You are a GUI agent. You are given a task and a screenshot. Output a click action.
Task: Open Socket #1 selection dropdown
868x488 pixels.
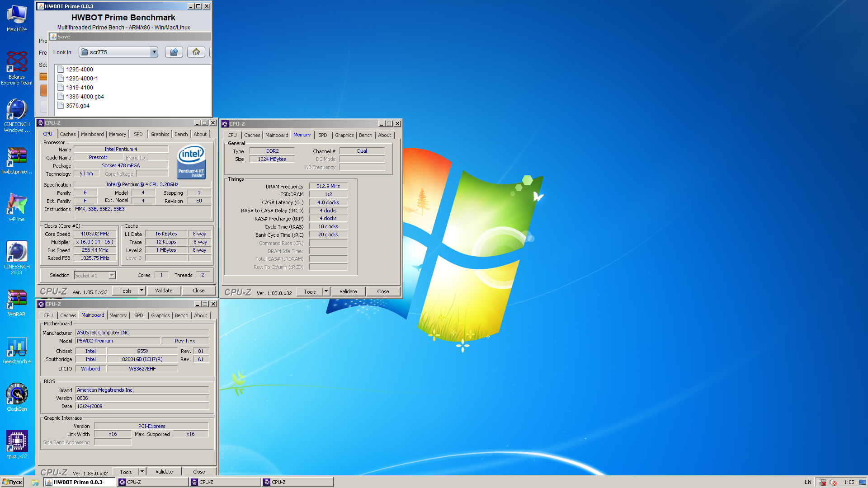tap(95, 275)
